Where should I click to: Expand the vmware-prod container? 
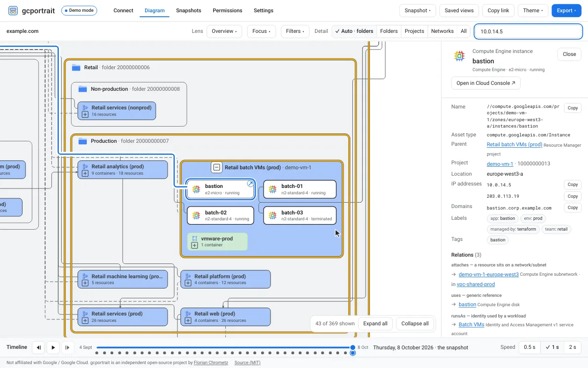coord(195,245)
